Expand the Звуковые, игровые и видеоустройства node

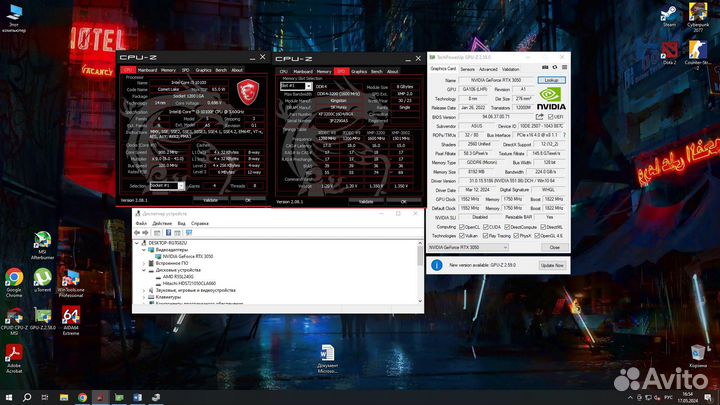[144, 290]
